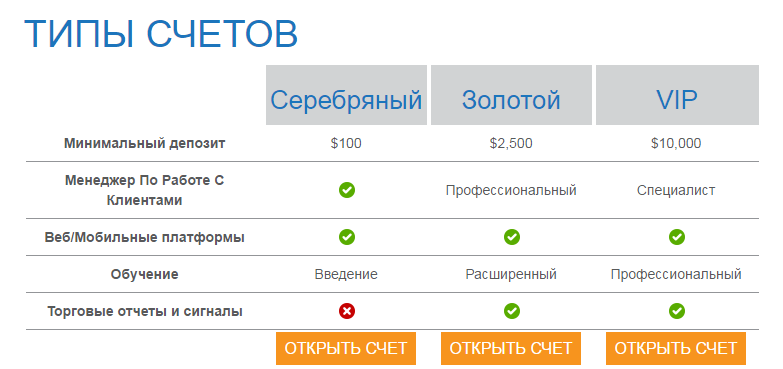783x369 pixels.
Task: Open account under the Золотой column
Action: tap(511, 349)
